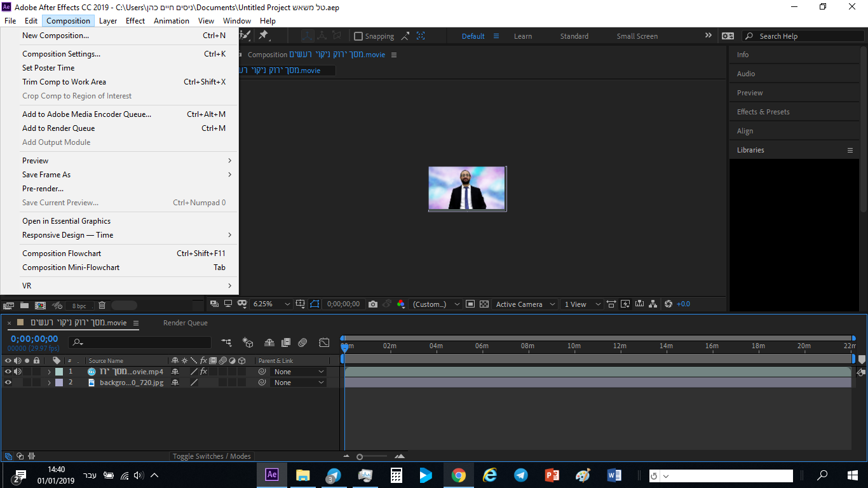Enable frame blending in the timeline
868x488 pixels.
click(286, 342)
